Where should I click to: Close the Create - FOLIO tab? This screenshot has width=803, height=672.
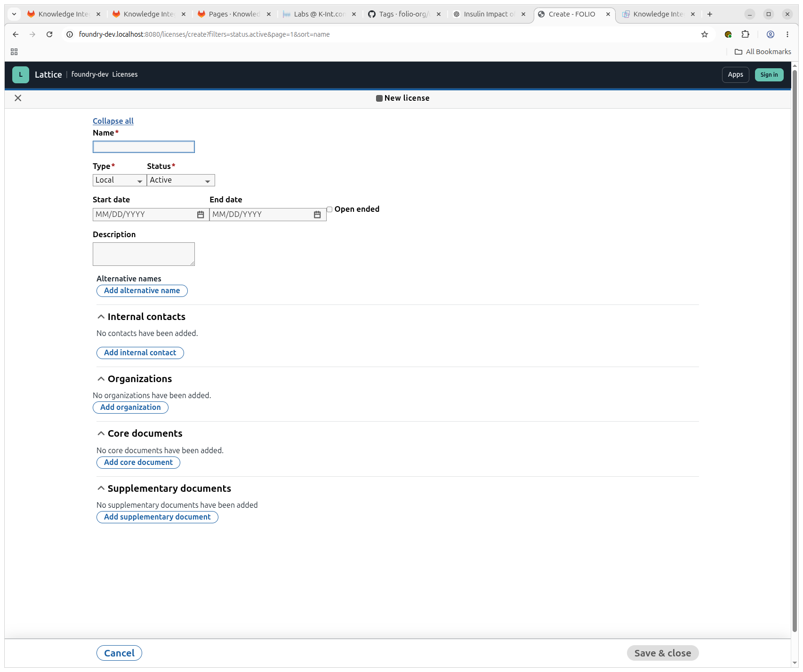coord(608,14)
